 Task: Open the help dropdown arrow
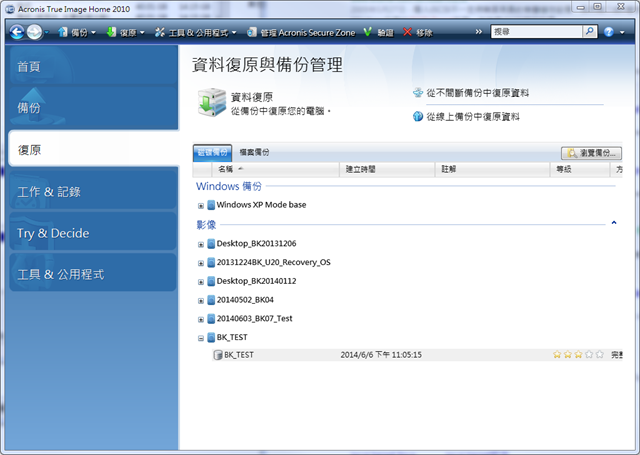coord(622,32)
